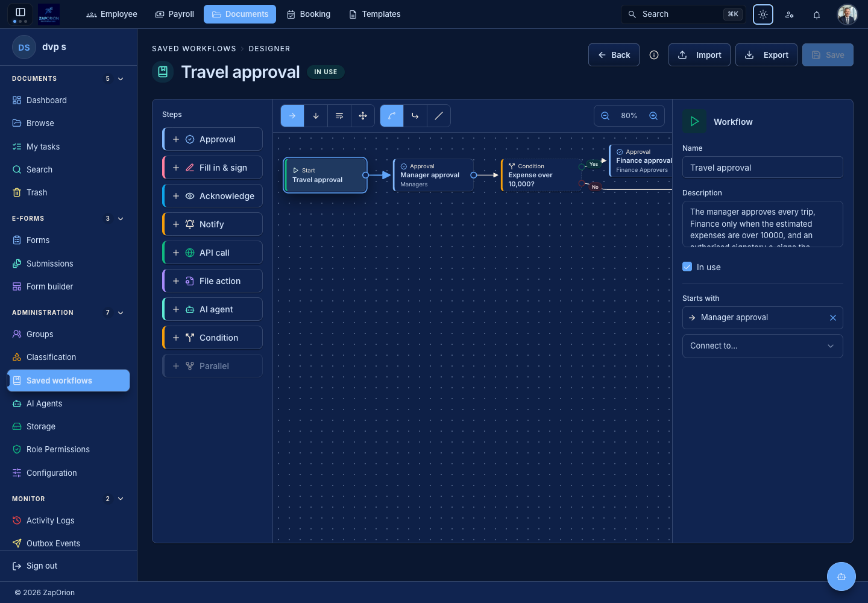
Task: Select the Expense over 10,000? condition node
Action: click(541, 175)
